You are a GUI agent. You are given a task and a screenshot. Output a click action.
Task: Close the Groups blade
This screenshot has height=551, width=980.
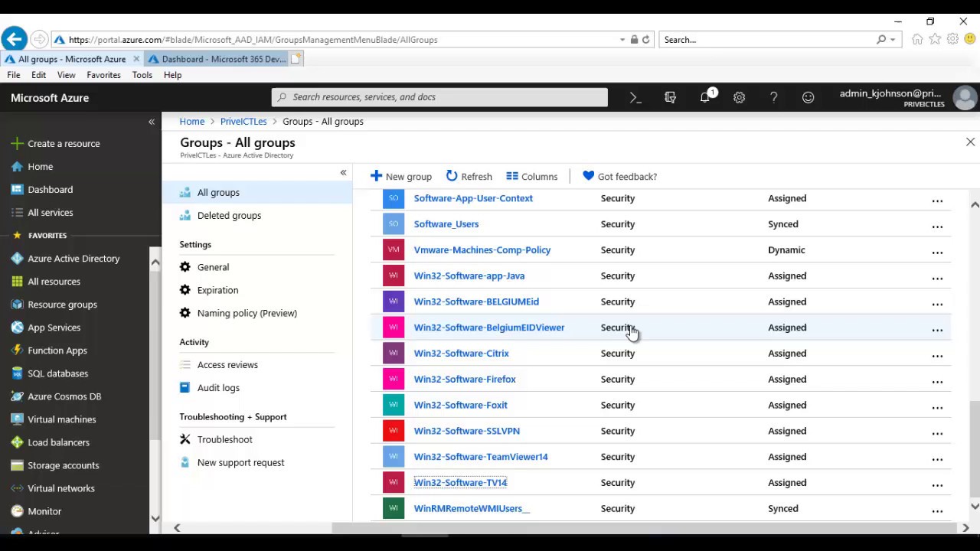[970, 142]
